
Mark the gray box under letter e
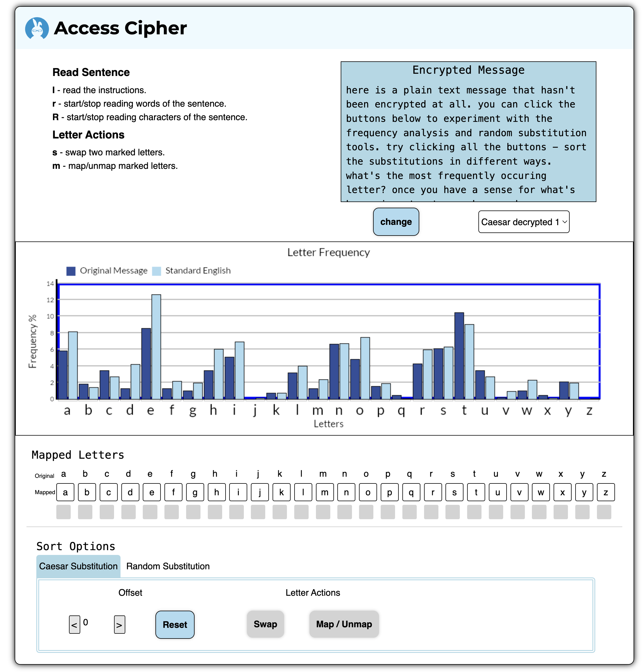(x=150, y=512)
